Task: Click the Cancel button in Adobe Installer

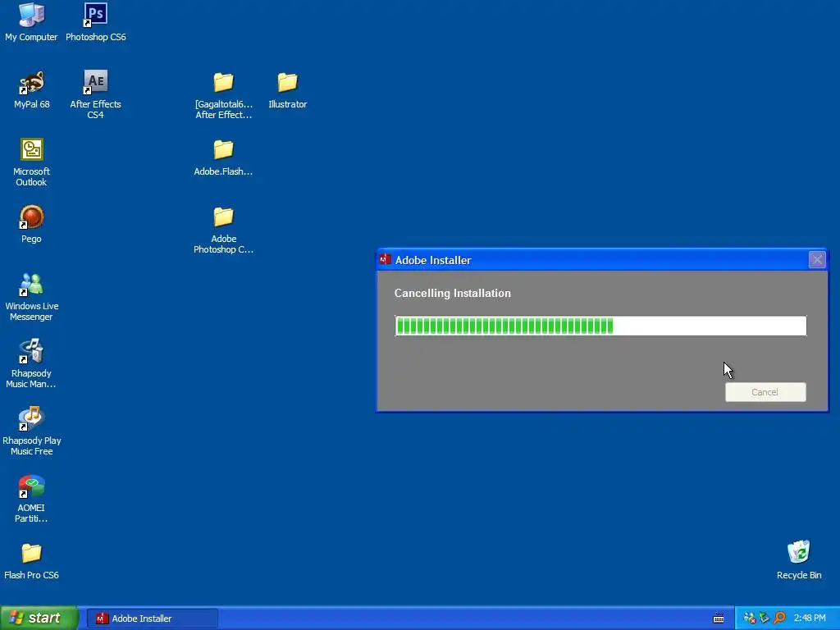Action: click(x=765, y=392)
